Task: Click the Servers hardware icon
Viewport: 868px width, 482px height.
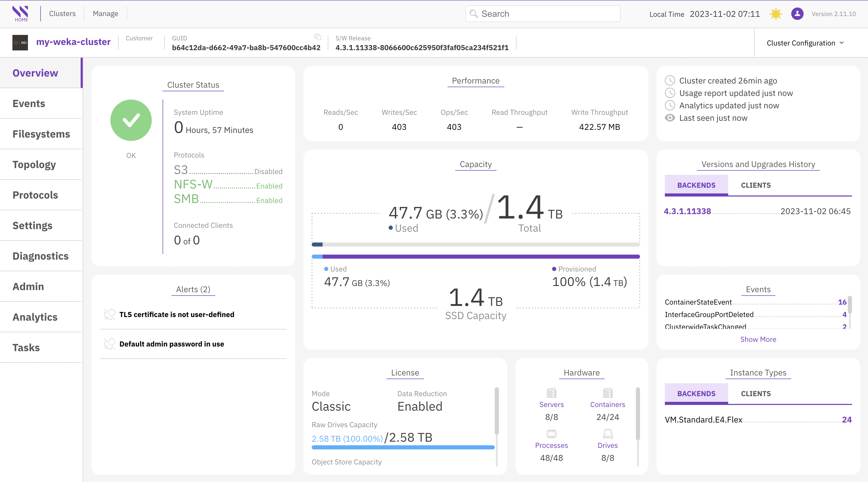Action: pos(551,393)
